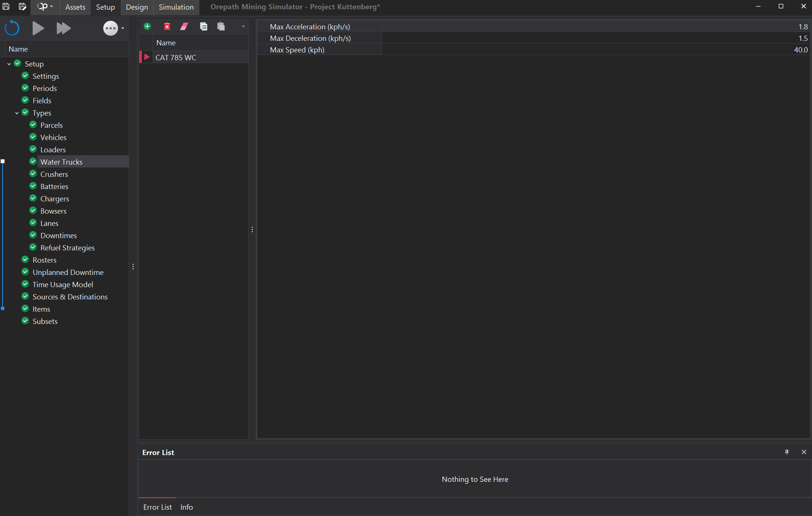Open Crushers in the tree

click(x=54, y=174)
